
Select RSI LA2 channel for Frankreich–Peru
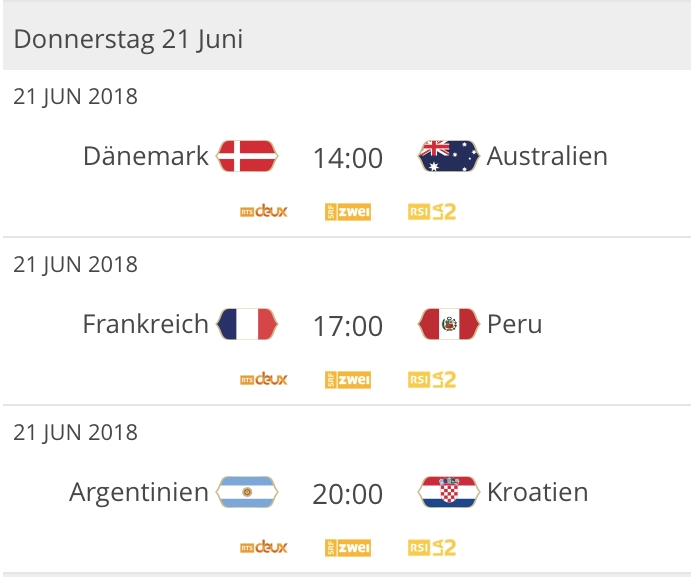click(432, 380)
